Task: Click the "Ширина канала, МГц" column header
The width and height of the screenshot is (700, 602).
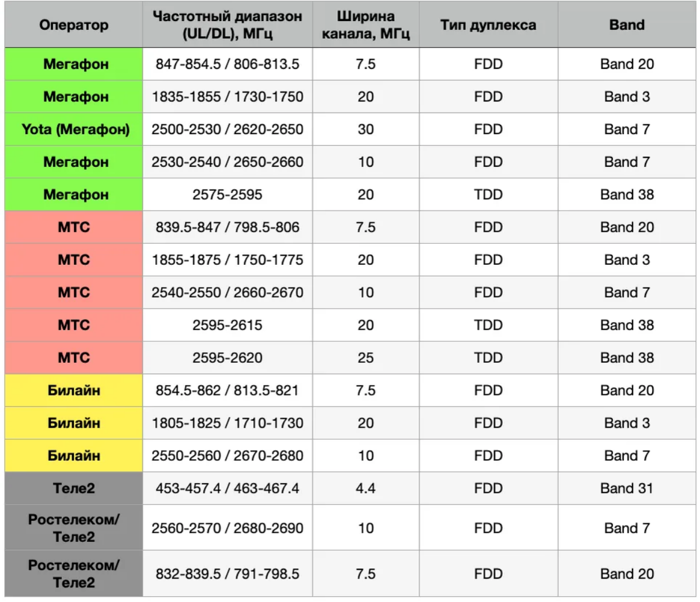Action: pyautogui.click(x=366, y=25)
